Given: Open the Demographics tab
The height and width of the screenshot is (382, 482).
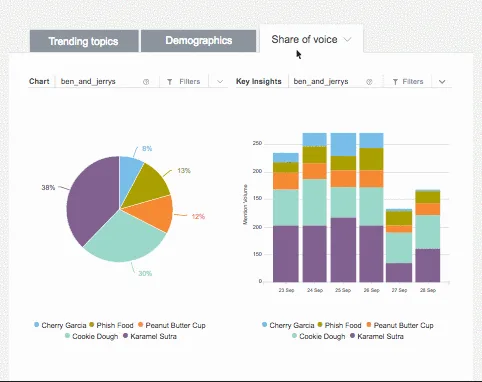Looking at the screenshot, I should (199, 41).
